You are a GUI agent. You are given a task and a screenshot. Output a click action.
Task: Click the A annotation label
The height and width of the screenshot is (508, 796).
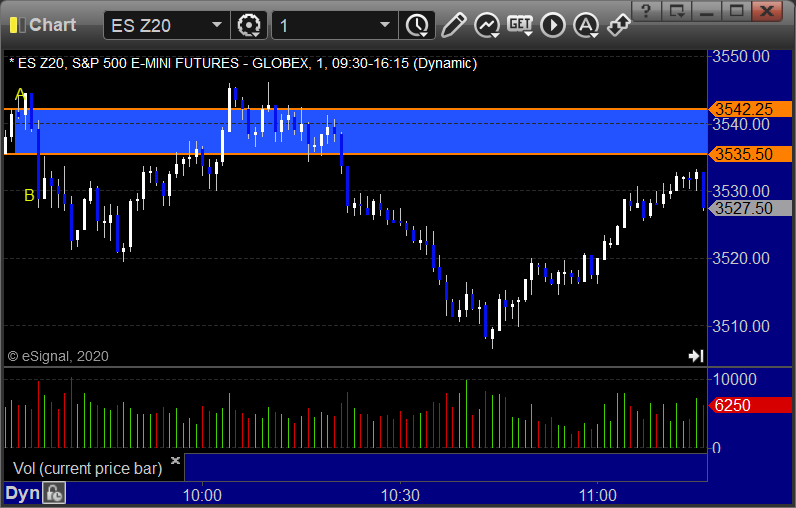[x=20, y=94]
